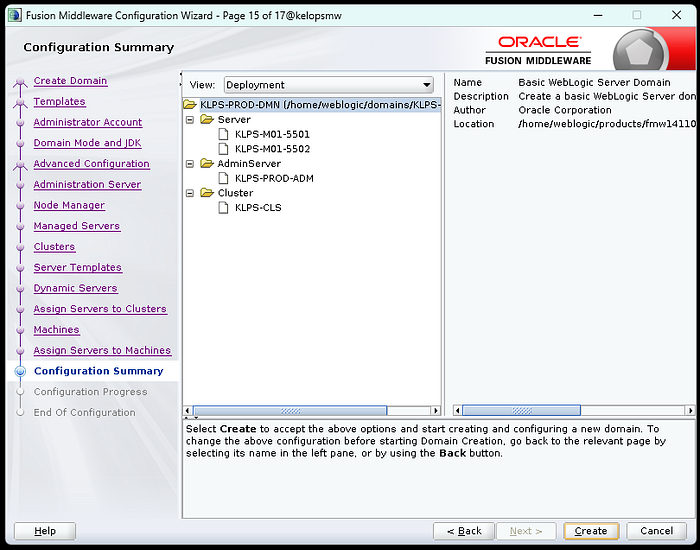Click the Server folder icon
The width and height of the screenshot is (700, 550).
pyautogui.click(x=207, y=119)
